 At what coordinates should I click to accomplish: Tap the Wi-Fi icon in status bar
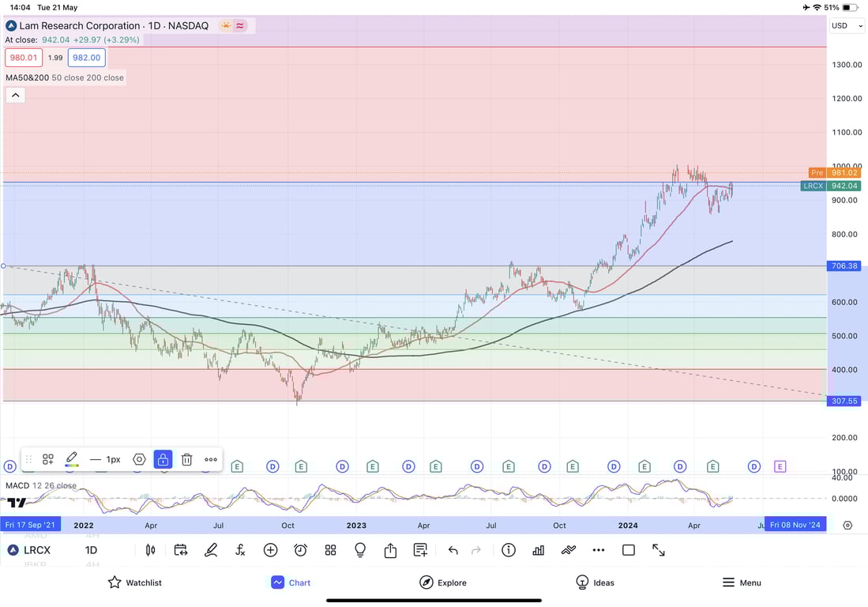point(817,8)
